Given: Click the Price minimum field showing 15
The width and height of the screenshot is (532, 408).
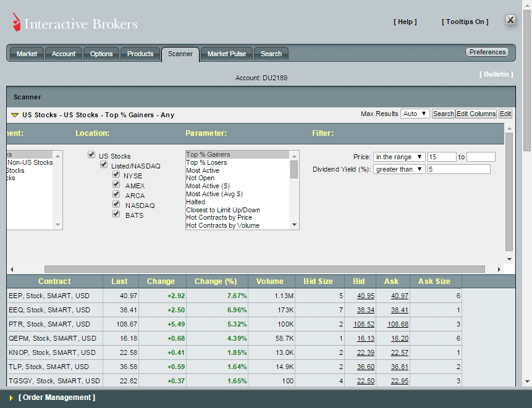Looking at the screenshot, I should coord(442,157).
